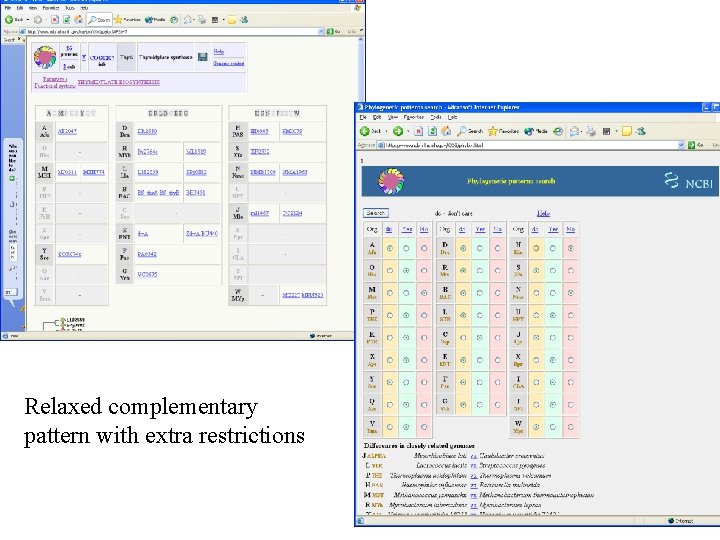Select Yes radio for organism D row
The width and height of the screenshot is (720, 540).
480,248
